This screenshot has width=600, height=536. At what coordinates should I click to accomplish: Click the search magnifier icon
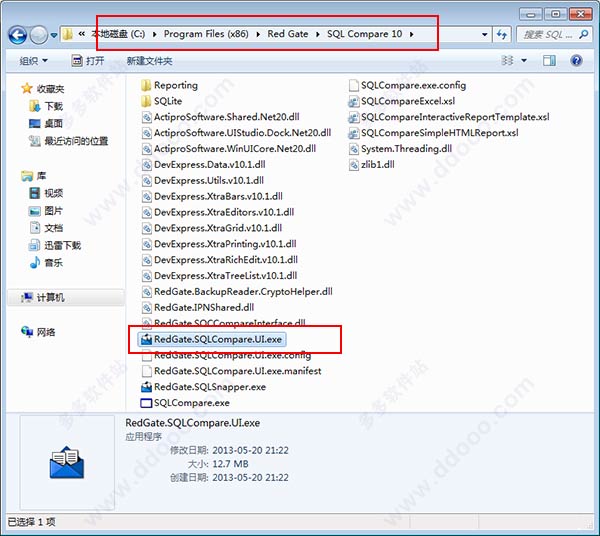[x=583, y=35]
